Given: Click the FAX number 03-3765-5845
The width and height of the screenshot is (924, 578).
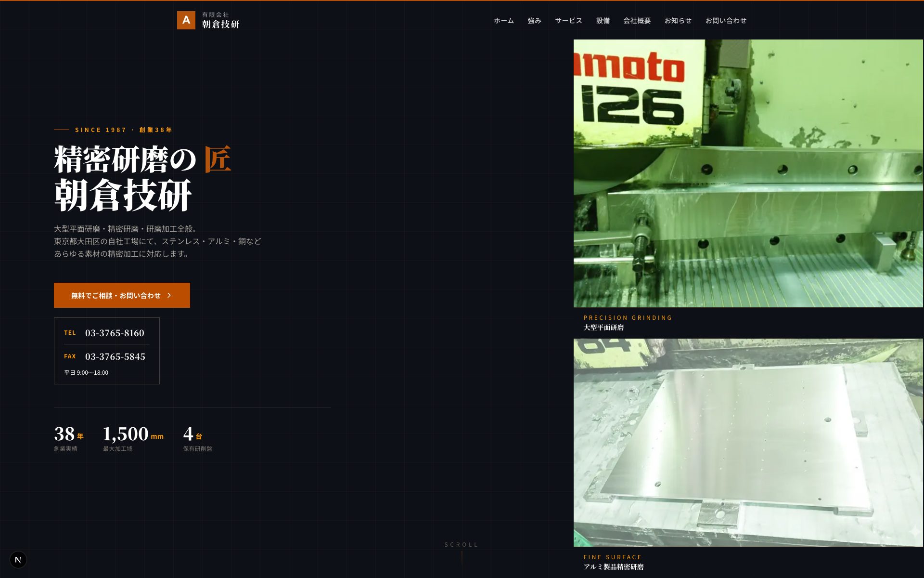Looking at the screenshot, I should 115,356.
